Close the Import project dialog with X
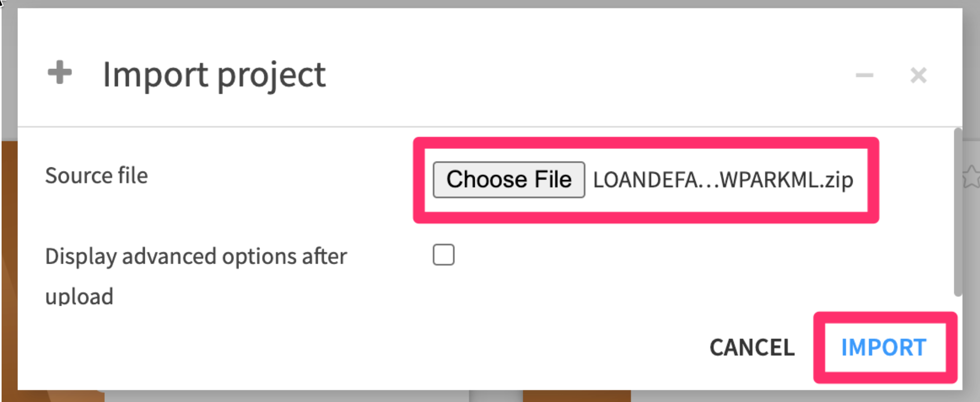 pos(918,75)
